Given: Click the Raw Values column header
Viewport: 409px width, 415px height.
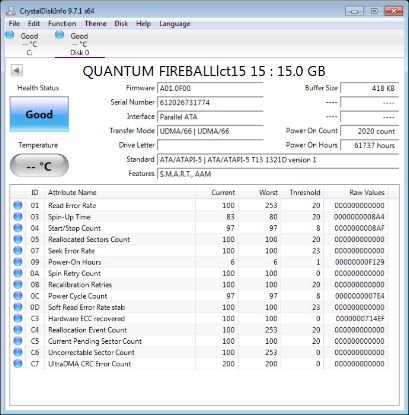Looking at the screenshot, I should point(356,192).
